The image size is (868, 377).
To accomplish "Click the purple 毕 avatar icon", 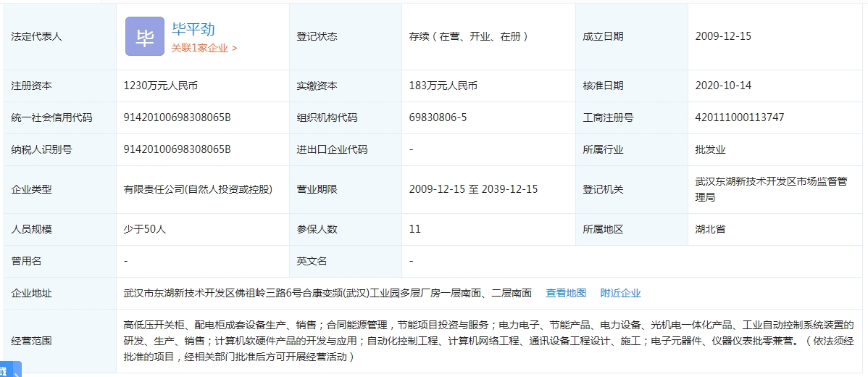I will click(145, 36).
